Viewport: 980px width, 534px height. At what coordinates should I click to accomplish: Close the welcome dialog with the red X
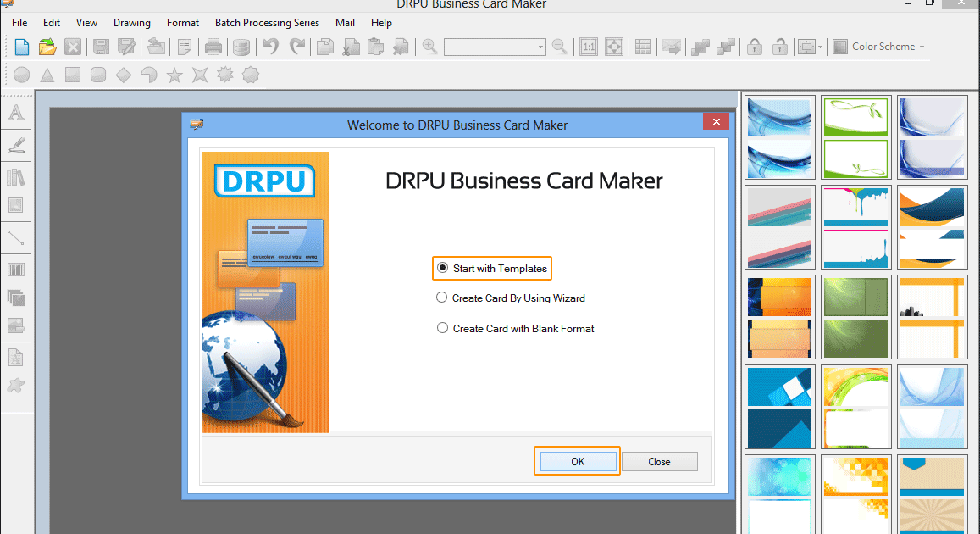click(717, 121)
